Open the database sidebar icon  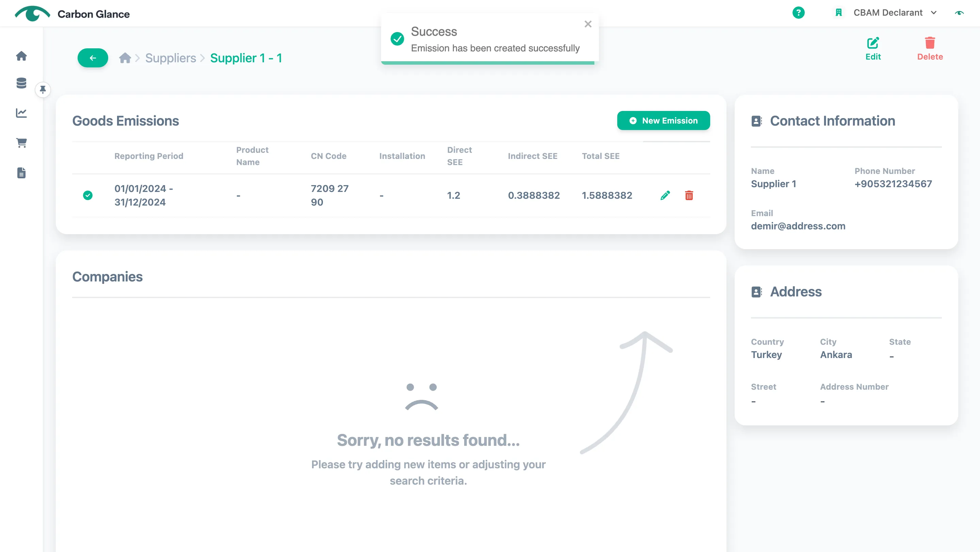click(21, 83)
